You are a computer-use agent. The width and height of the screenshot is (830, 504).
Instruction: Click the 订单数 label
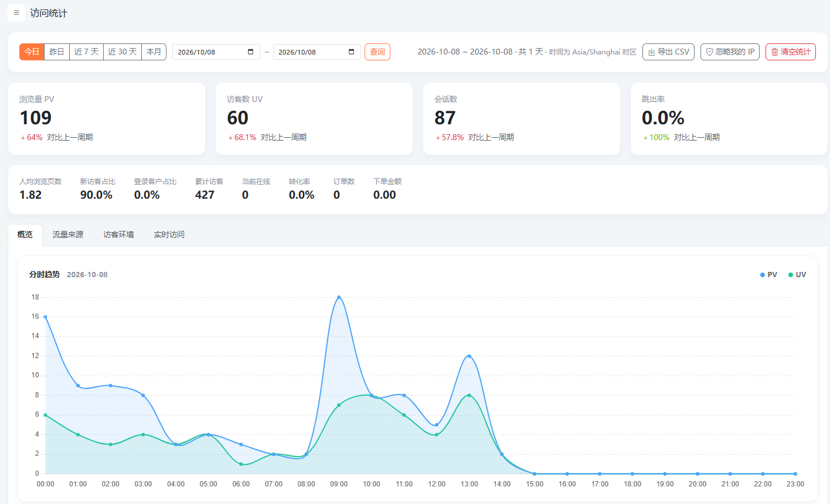click(344, 182)
